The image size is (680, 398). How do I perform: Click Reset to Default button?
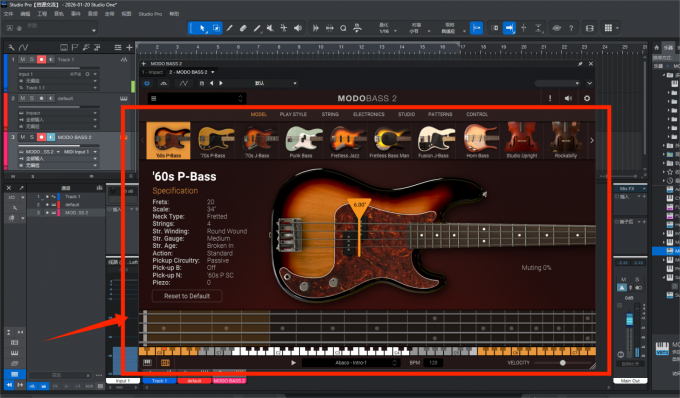[187, 296]
